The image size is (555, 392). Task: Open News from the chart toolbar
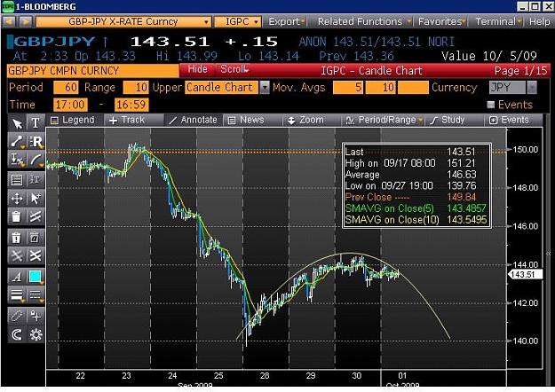click(246, 121)
